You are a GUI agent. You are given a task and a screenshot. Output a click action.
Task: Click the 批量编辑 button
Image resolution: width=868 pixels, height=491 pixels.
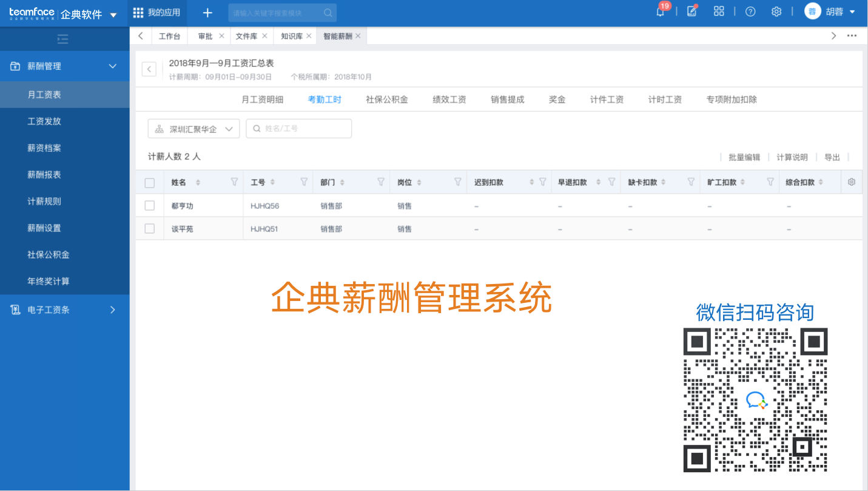pos(744,157)
